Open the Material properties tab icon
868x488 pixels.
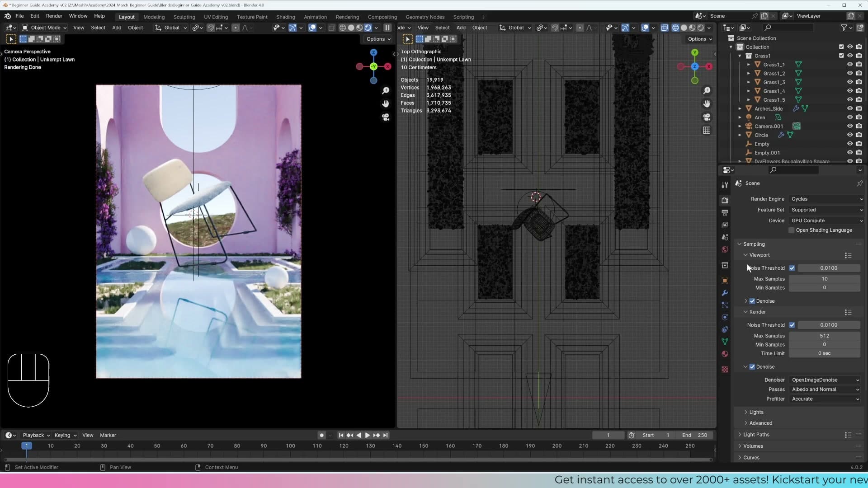click(x=725, y=354)
